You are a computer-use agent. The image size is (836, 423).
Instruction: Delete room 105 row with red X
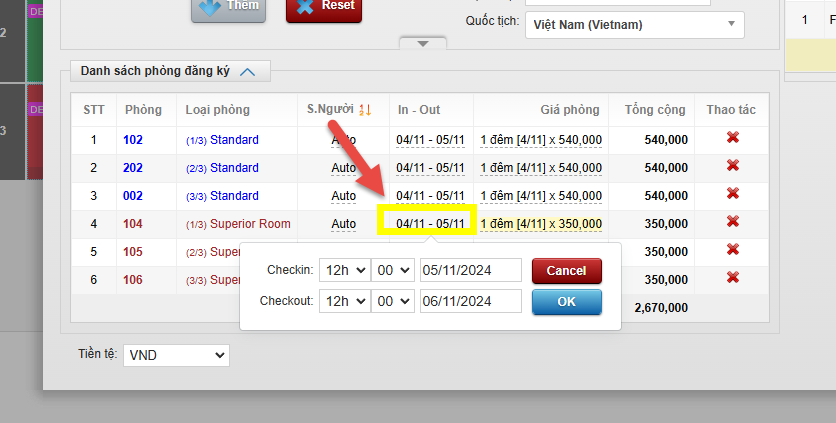point(732,250)
